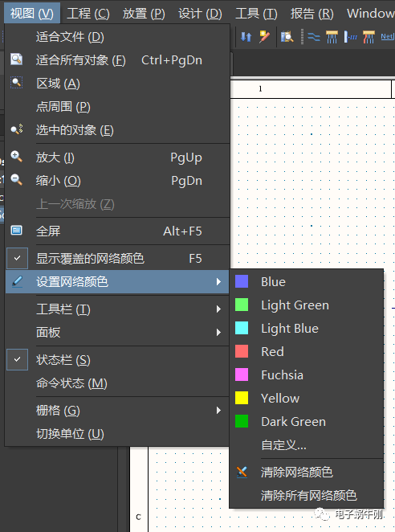The image size is (395, 532).
Task: Click the zoom in magnifier icon
Action: click(x=16, y=157)
